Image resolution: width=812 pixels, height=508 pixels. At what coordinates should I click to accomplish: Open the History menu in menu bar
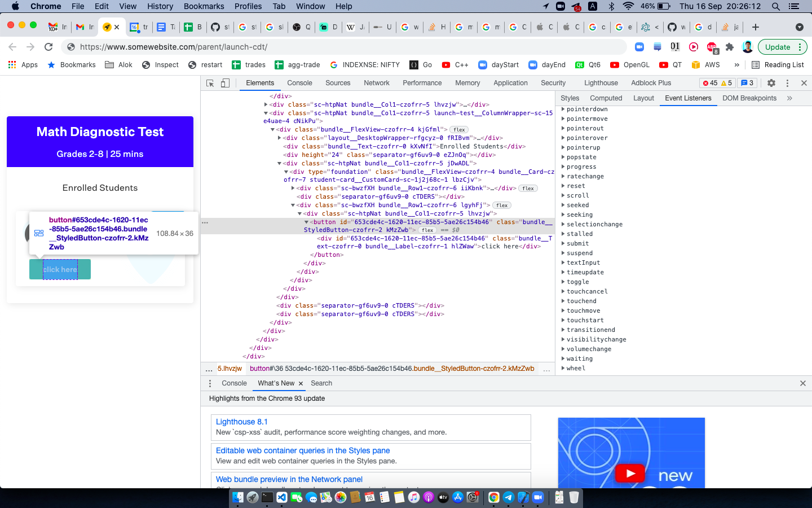tap(160, 6)
